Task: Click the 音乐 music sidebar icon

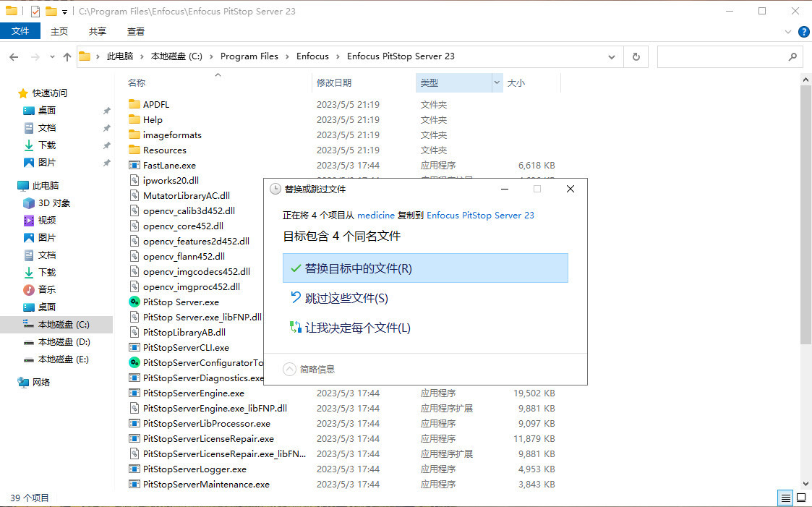Action: coord(29,289)
